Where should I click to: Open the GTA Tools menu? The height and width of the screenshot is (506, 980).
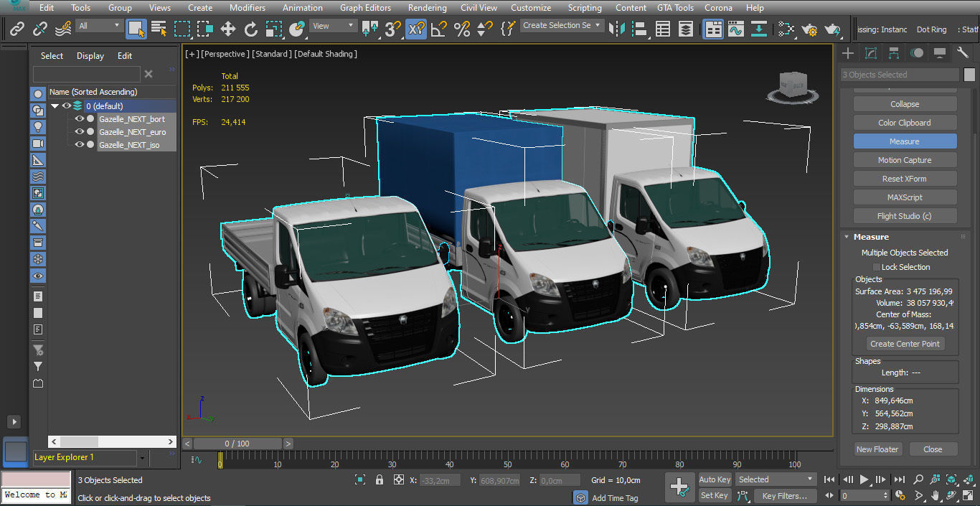(x=675, y=8)
